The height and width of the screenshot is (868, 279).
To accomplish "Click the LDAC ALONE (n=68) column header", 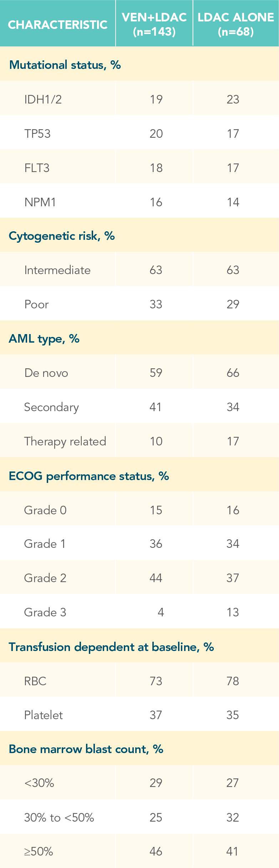I will coord(235,24).
